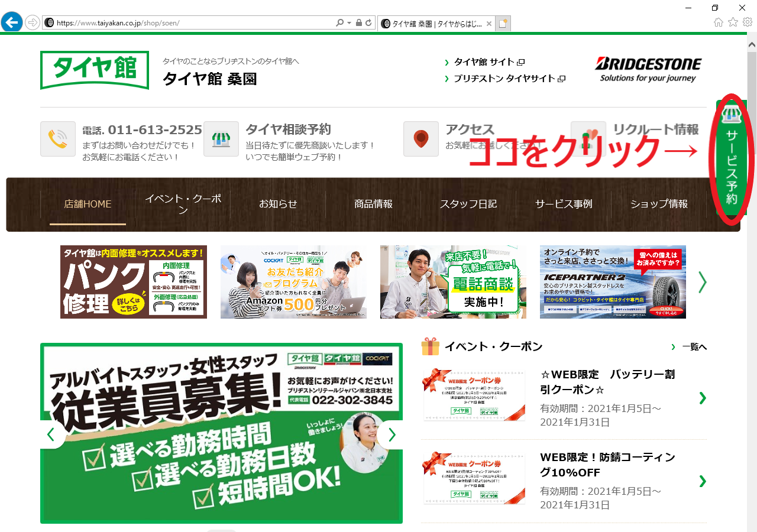Screen dimensions: 757x532
Task: Click the アクセス heading link
Action: [x=470, y=129]
